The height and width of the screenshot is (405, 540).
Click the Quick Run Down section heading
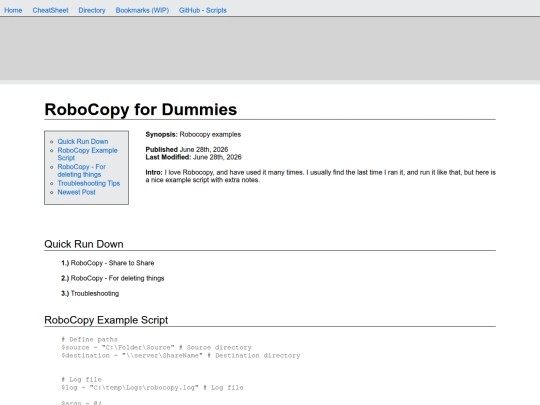coord(84,244)
